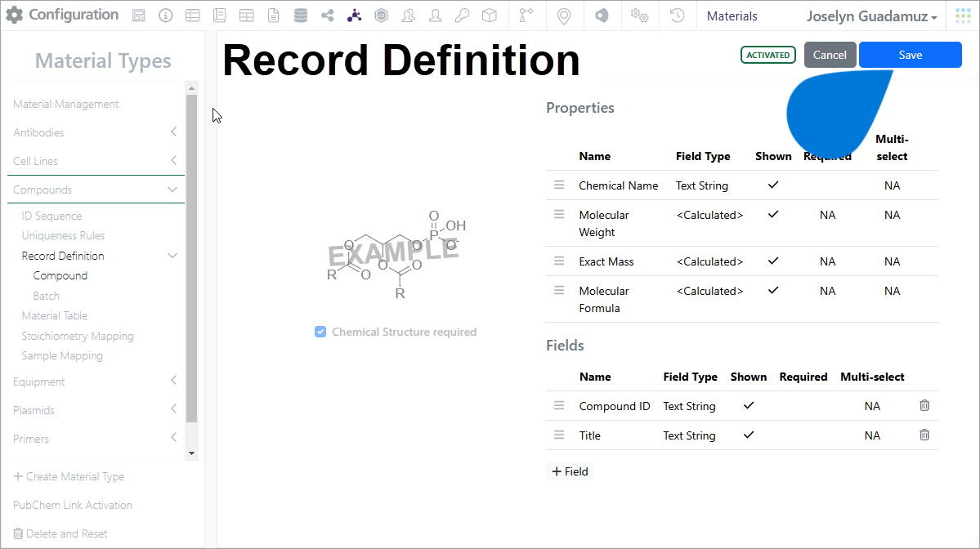The width and height of the screenshot is (980, 549).
Task: Open the document page icon
Action: (x=273, y=16)
